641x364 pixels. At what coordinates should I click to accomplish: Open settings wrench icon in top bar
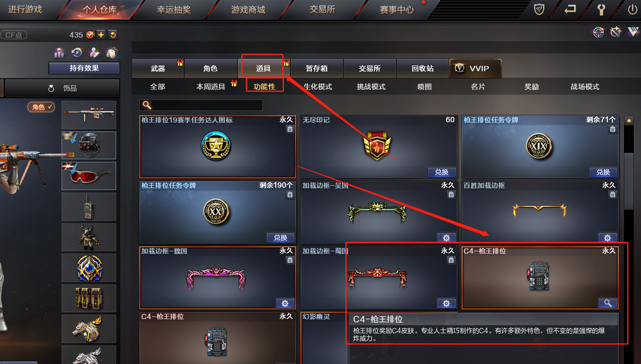tap(601, 9)
